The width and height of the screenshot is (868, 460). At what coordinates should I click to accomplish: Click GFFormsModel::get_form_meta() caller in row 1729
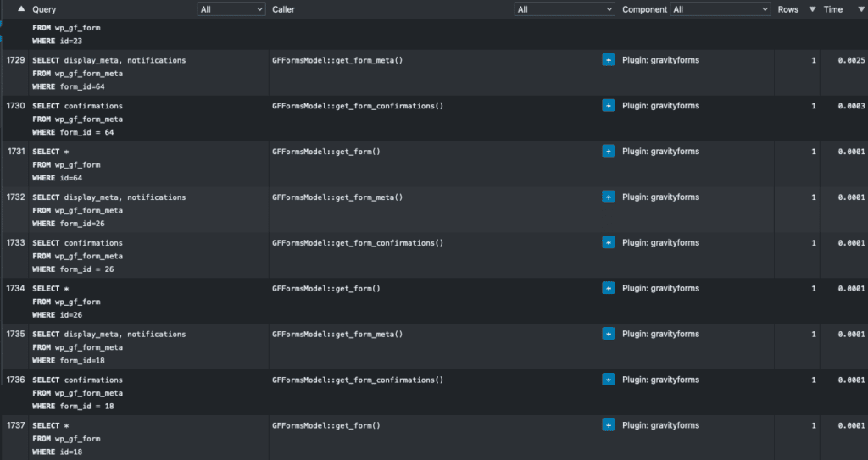337,60
